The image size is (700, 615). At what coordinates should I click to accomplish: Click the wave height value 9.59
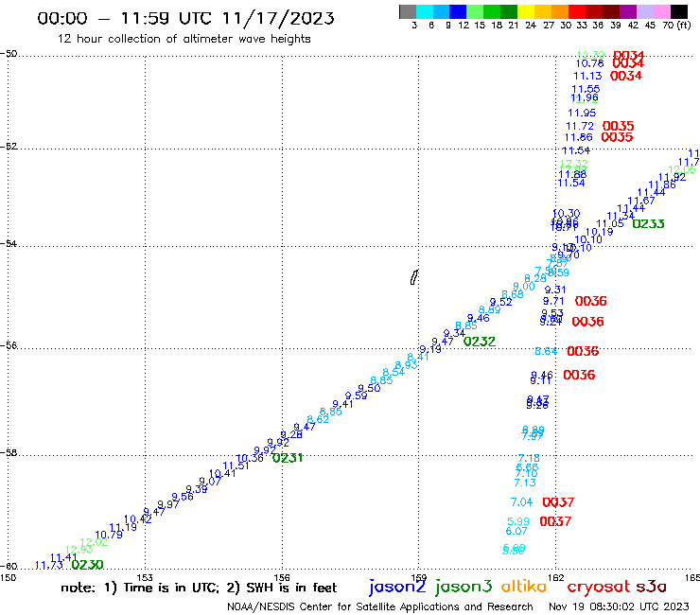click(357, 395)
